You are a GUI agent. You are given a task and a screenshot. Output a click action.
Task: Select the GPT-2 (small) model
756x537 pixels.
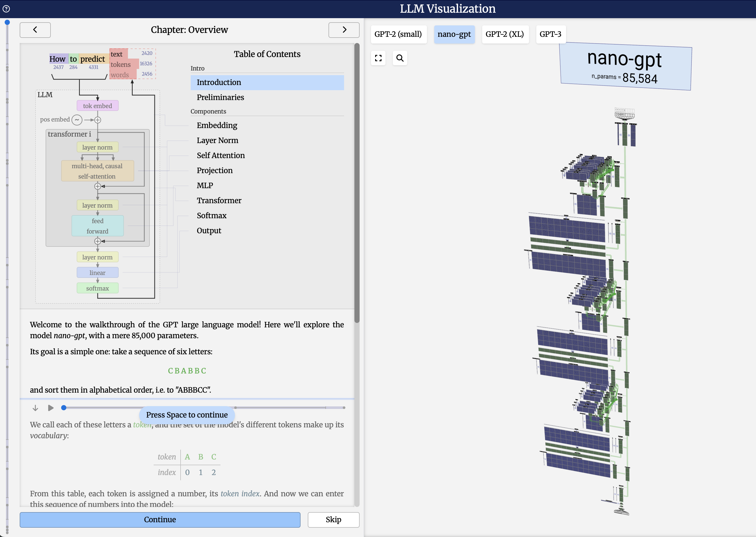click(x=398, y=34)
